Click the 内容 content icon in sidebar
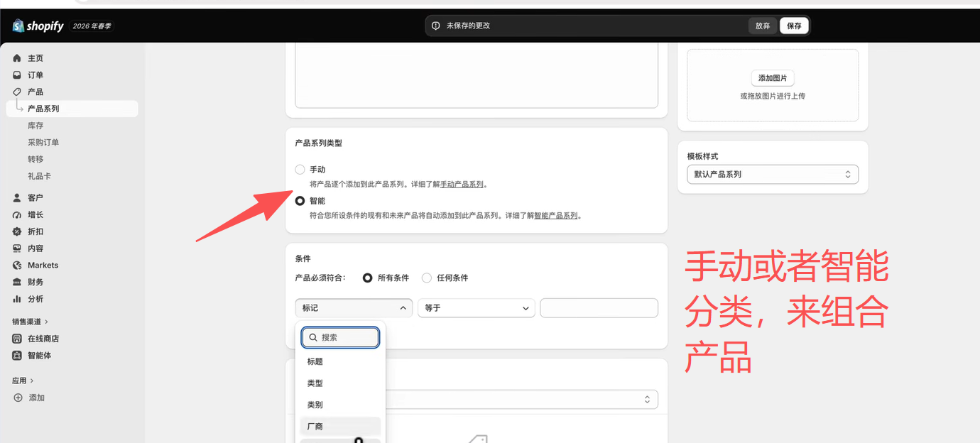 (17, 248)
